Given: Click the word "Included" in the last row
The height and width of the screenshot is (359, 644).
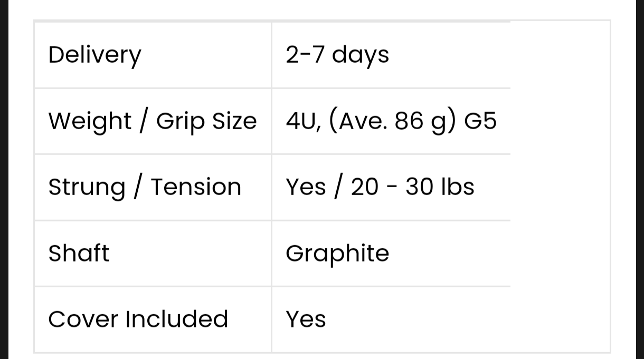Looking at the screenshot, I should point(176,319).
